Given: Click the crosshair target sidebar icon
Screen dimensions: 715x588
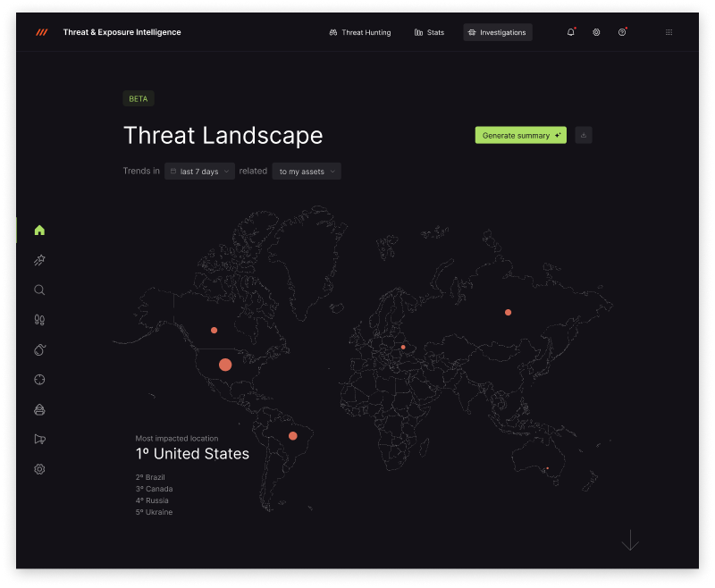Looking at the screenshot, I should (39, 380).
